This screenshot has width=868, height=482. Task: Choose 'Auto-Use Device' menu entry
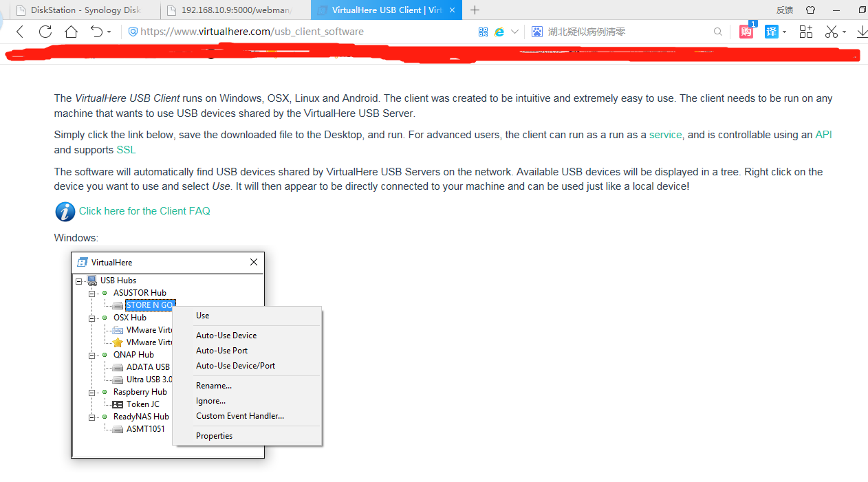(x=248, y=336)
